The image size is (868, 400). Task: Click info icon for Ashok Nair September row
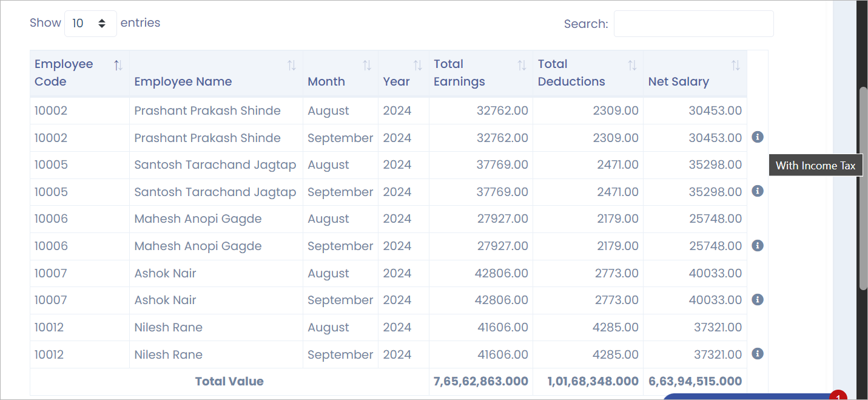click(757, 300)
